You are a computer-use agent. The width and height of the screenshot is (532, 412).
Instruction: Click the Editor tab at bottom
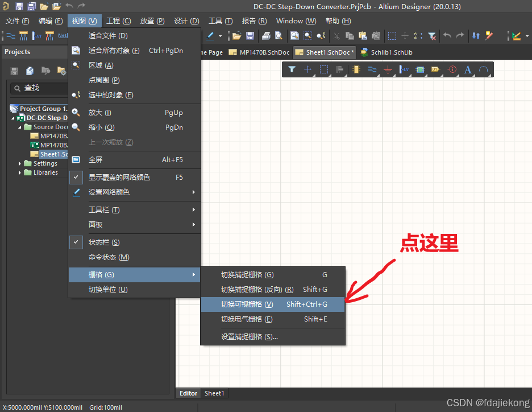pos(188,393)
